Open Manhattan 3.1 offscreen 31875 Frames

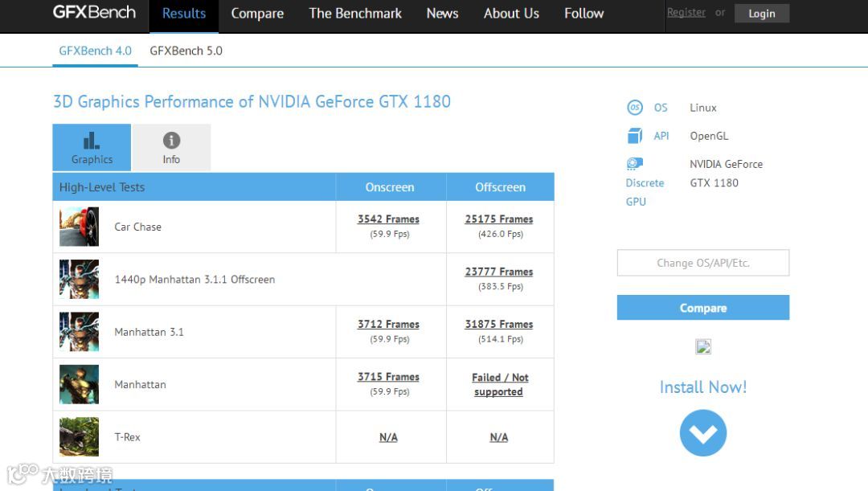pos(499,325)
